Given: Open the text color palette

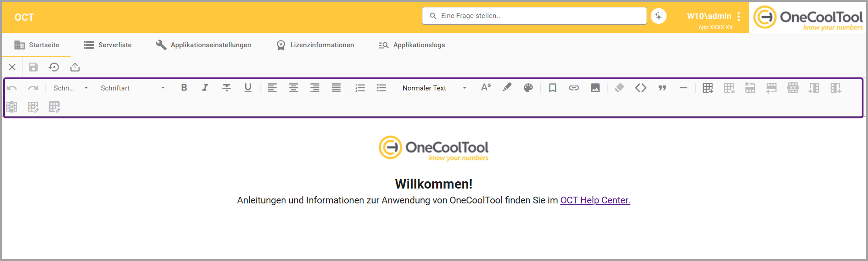Looking at the screenshot, I should 528,88.
